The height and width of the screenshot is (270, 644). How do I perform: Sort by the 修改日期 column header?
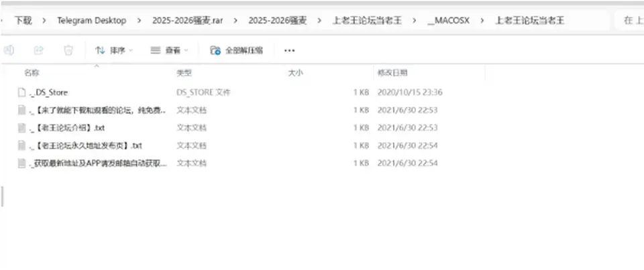point(392,73)
